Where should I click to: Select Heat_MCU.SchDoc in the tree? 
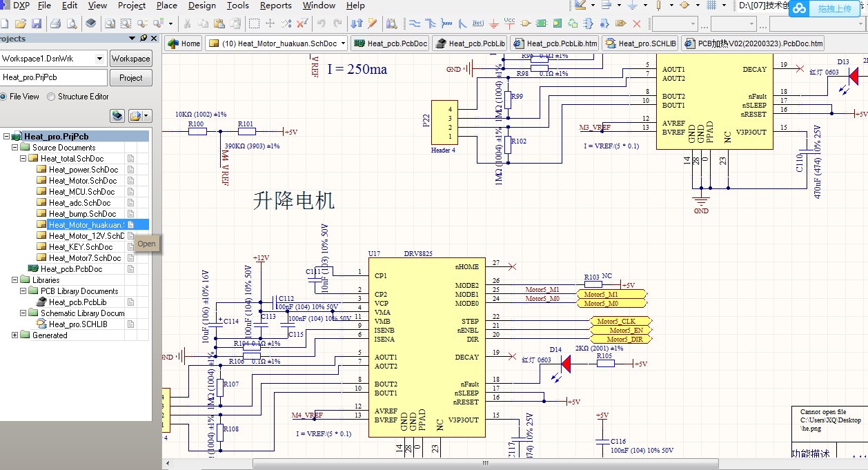point(81,192)
